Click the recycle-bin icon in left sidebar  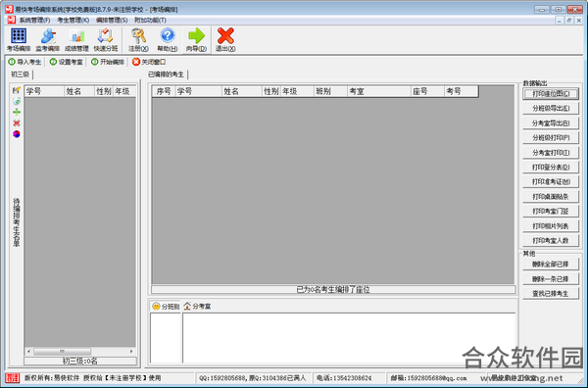click(x=16, y=101)
